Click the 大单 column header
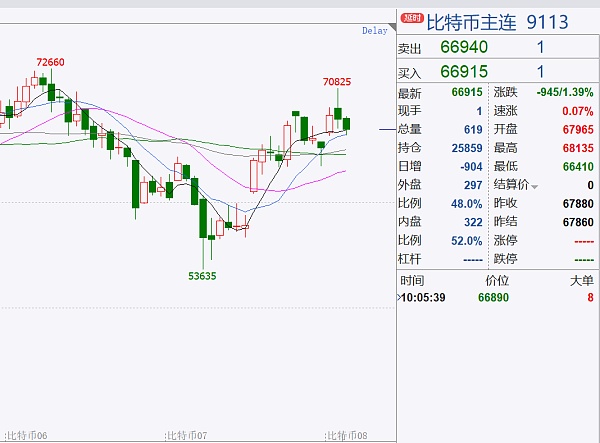600x443 pixels. 580,281
